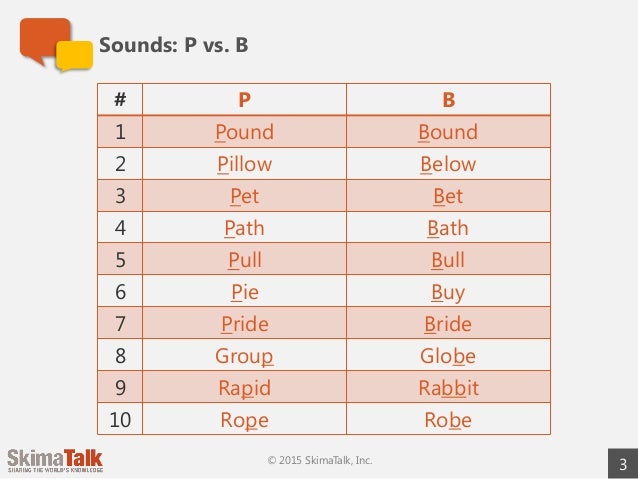Select the word "Bound" in row 1
638x479 pixels.
(448, 132)
